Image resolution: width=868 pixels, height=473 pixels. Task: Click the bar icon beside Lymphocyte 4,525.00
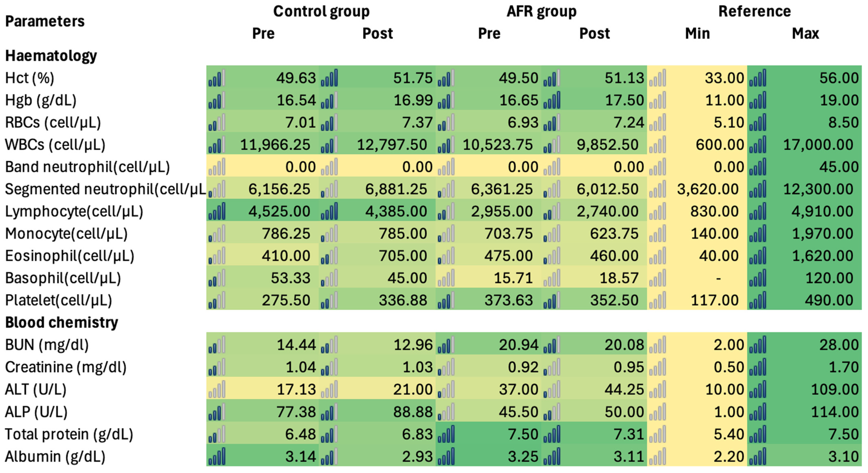click(x=217, y=212)
